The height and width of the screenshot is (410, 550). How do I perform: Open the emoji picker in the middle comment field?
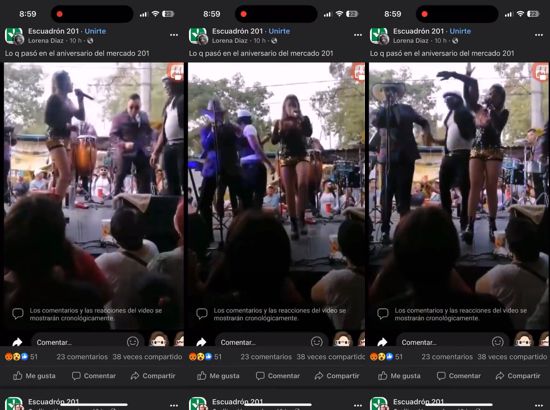[316, 342]
